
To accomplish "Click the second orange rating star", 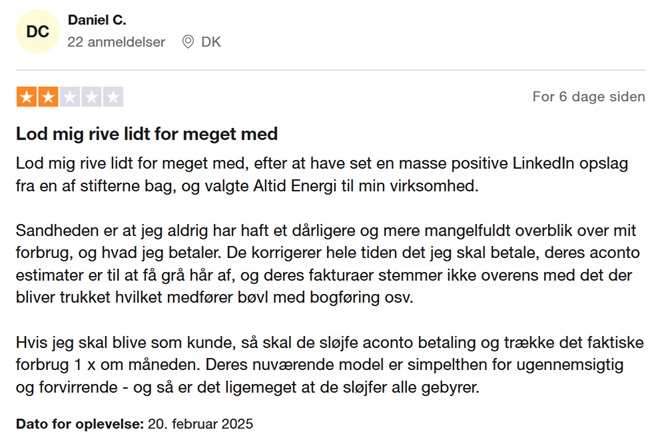I will tap(48, 97).
